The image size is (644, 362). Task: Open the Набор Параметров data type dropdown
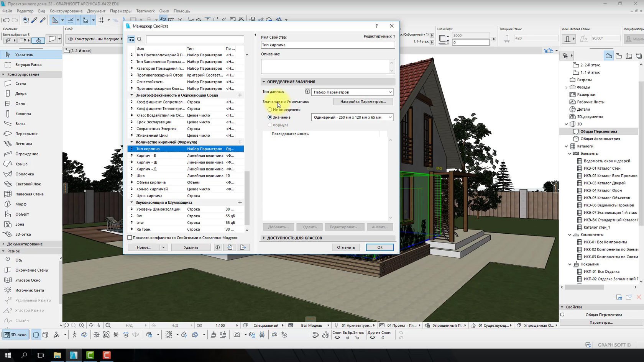click(x=352, y=92)
